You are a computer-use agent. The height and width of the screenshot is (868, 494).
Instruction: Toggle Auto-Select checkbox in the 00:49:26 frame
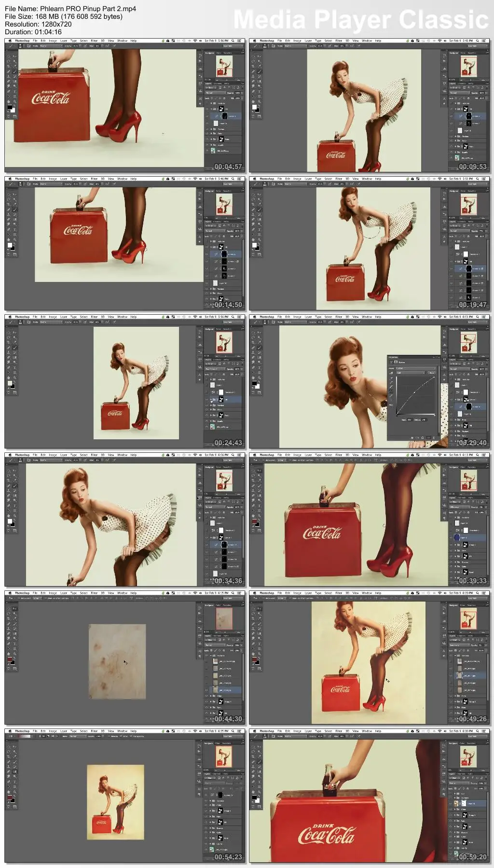click(264, 598)
